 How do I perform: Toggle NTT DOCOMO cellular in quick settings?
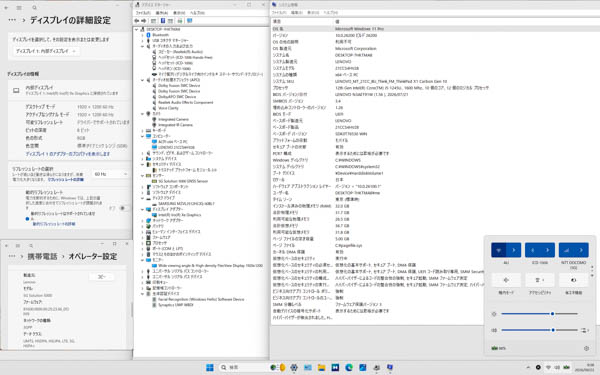point(566,250)
